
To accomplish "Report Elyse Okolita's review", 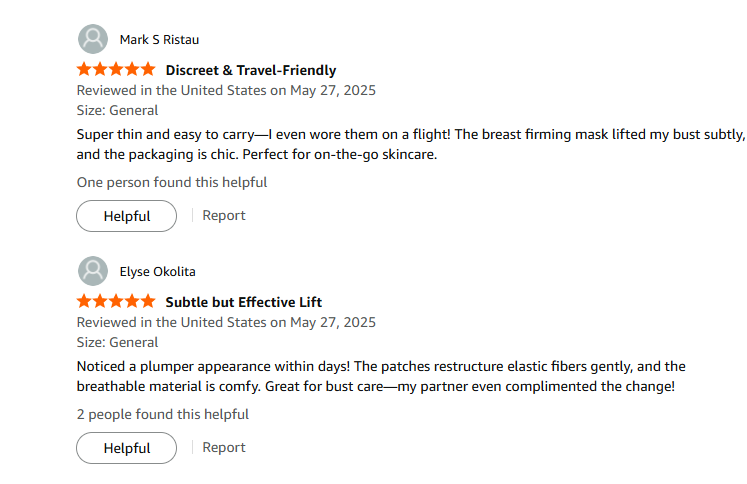I will click(224, 447).
